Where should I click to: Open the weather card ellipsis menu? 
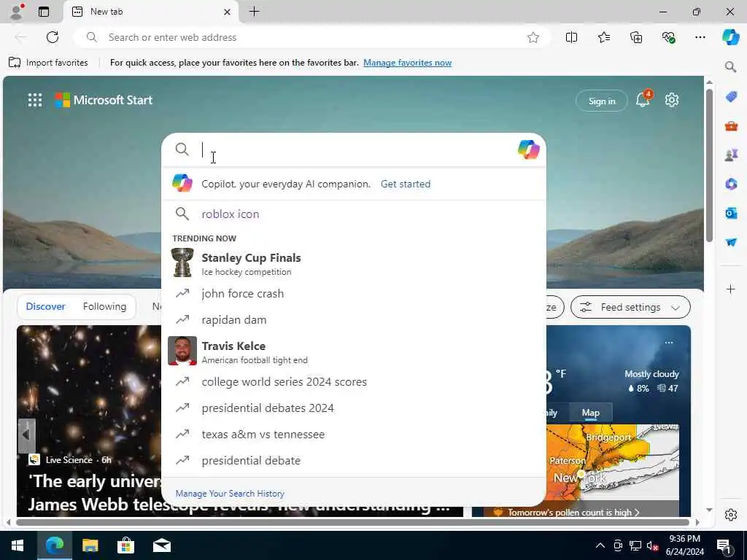click(669, 343)
